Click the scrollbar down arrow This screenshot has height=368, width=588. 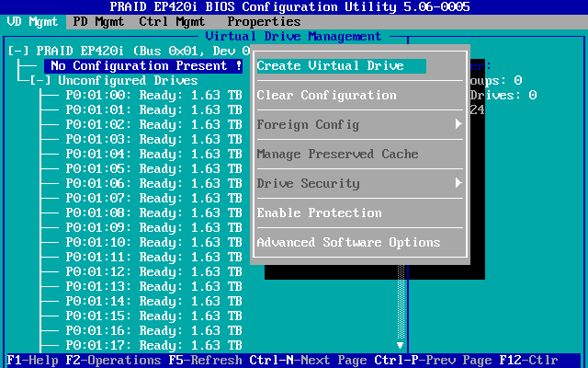pos(400,346)
